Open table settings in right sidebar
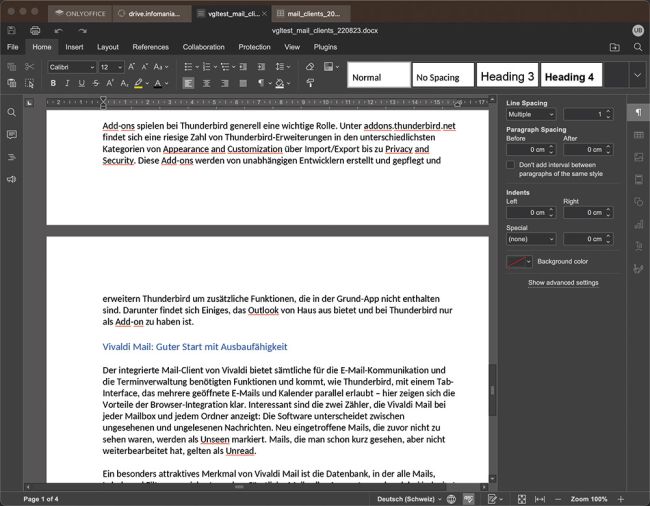This screenshot has height=506, width=650. click(639, 135)
